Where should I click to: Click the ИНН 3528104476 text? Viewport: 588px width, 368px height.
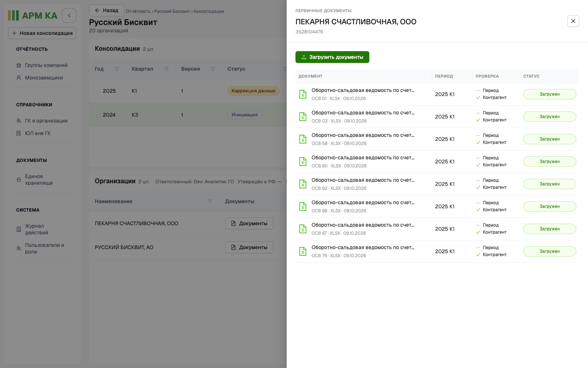309,32
